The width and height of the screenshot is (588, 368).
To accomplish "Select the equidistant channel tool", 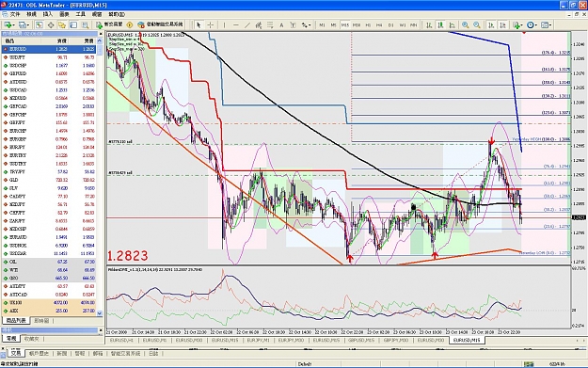I will pyautogui.click(x=259, y=24).
